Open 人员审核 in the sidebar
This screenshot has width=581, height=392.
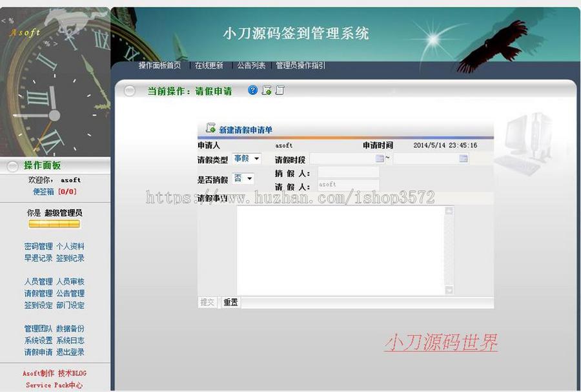click(x=70, y=282)
